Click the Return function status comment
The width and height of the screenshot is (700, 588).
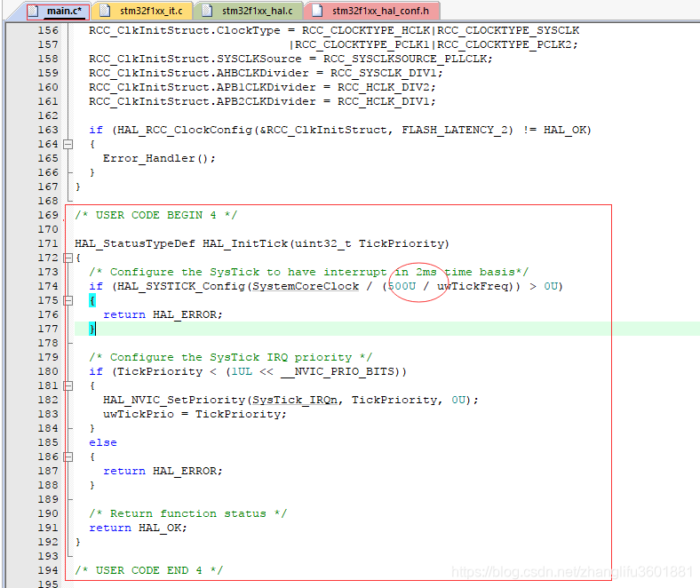[x=188, y=514]
